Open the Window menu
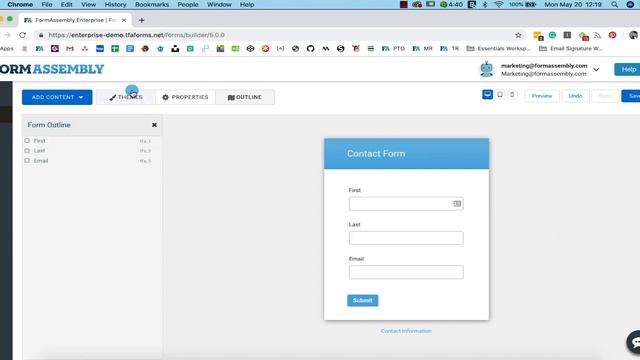 pos(219,4)
